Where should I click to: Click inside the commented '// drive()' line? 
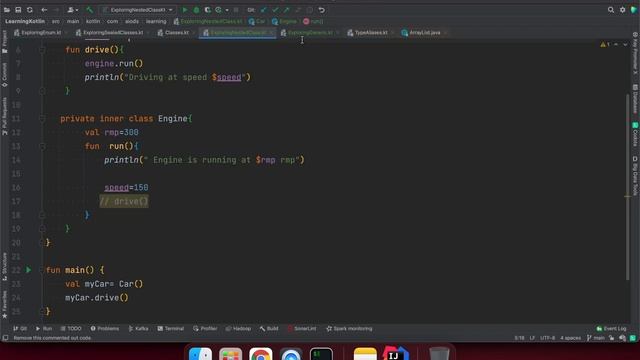[124, 201]
